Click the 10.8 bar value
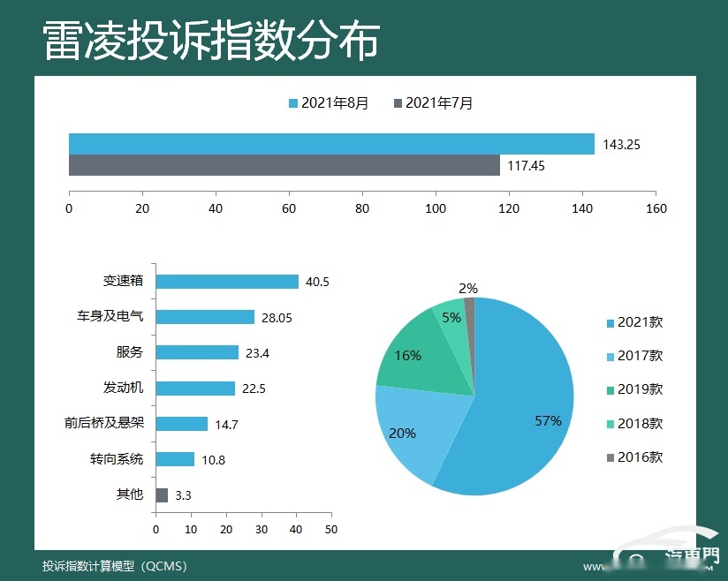Screen dimensions: 728x581 pos(213,460)
